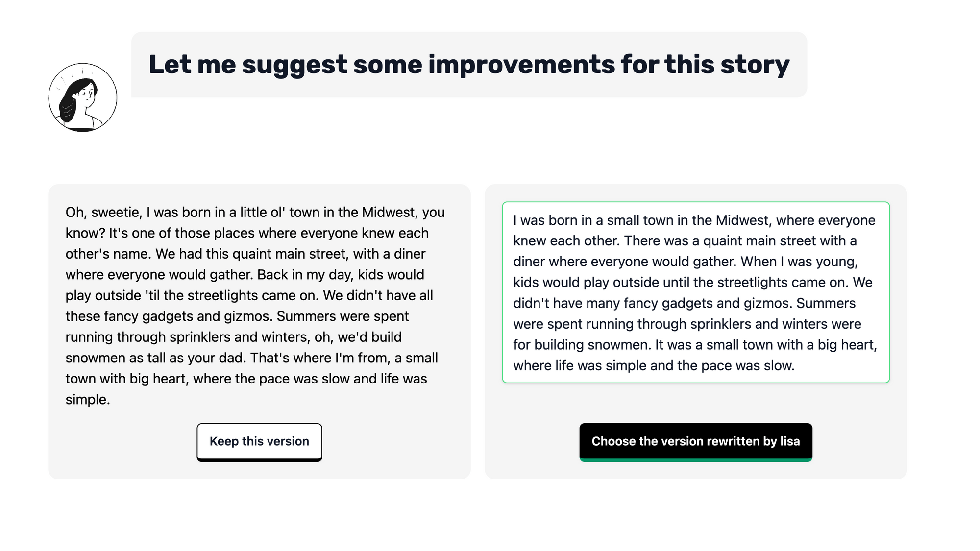The height and width of the screenshot is (551, 980).
Task: Click the original story paragraph starting 'Oh, sweetie'
Action: [255, 306]
